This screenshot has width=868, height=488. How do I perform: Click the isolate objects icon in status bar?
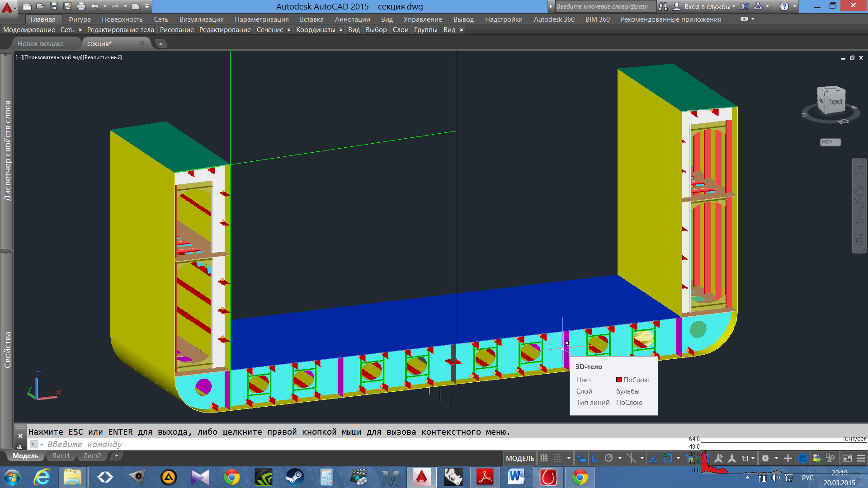point(830,458)
